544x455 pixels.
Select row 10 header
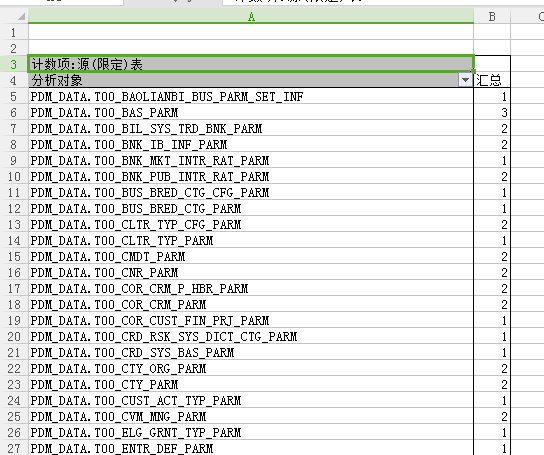coord(14,177)
